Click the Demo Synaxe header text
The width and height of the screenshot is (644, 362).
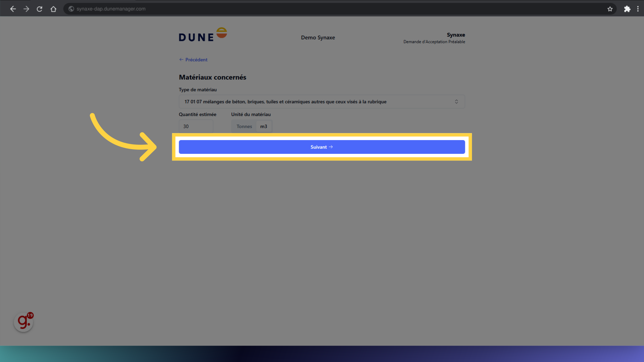pyautogui.click(x=318, y=38)
